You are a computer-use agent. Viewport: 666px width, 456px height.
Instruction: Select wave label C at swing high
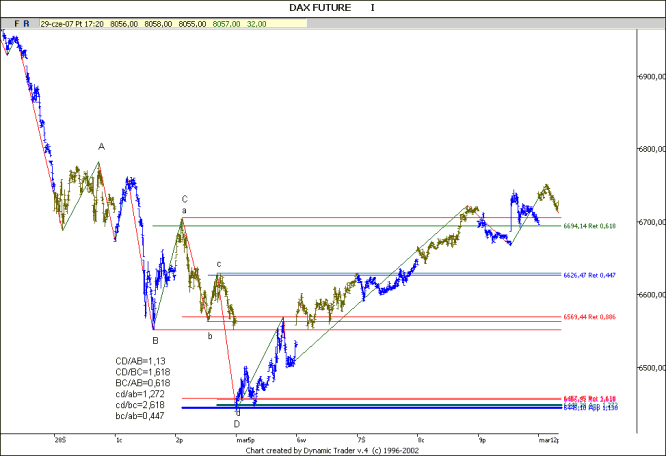tap(184, 199)
